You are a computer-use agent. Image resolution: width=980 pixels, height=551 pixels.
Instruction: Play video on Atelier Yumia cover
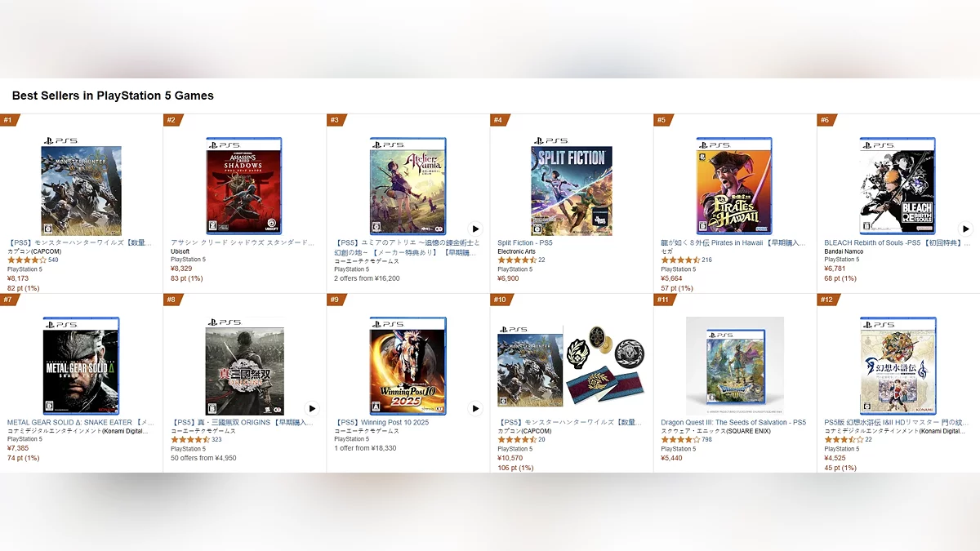475,229
